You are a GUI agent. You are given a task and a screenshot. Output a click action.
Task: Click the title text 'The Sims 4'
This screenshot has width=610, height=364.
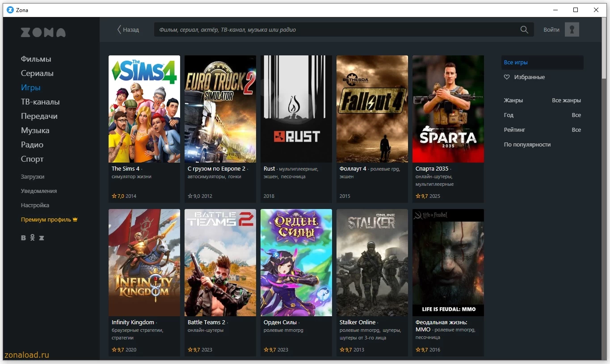(x=126, y=169)
